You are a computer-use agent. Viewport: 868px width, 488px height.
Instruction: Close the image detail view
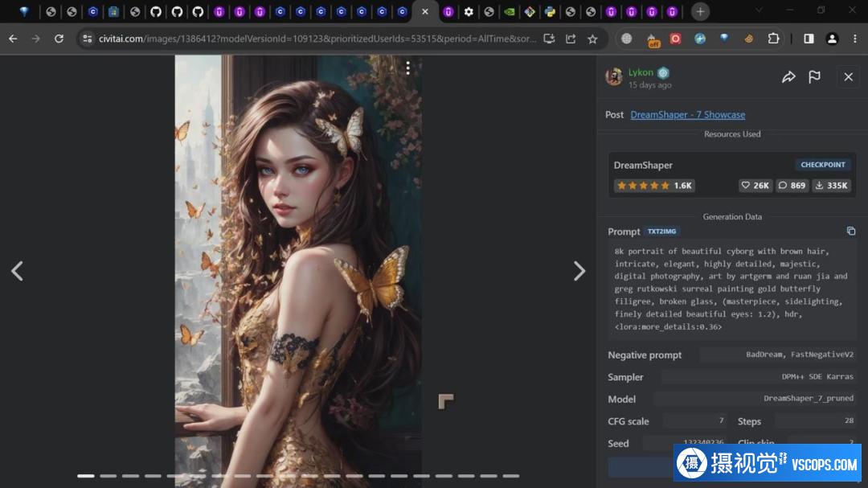click(848, 77)
